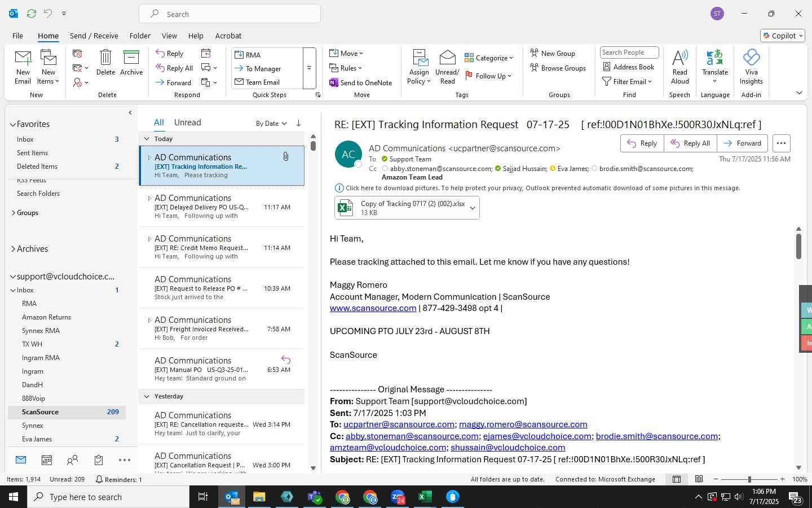Click Browse Groups

[558, 68]
